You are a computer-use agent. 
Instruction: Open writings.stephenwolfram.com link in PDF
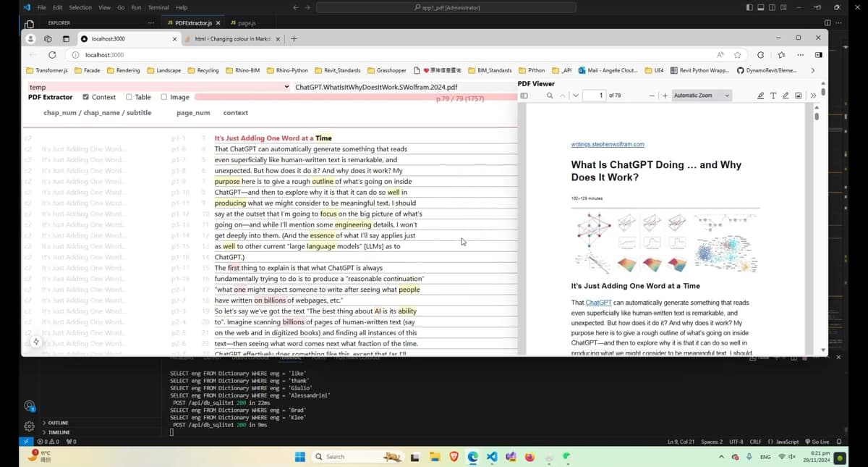608,144
